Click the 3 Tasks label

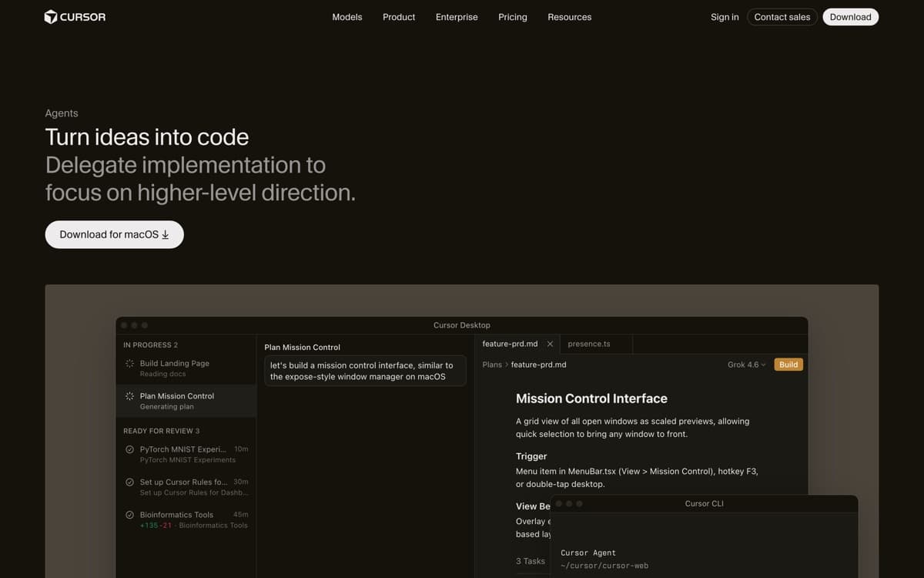coord(531,561)
